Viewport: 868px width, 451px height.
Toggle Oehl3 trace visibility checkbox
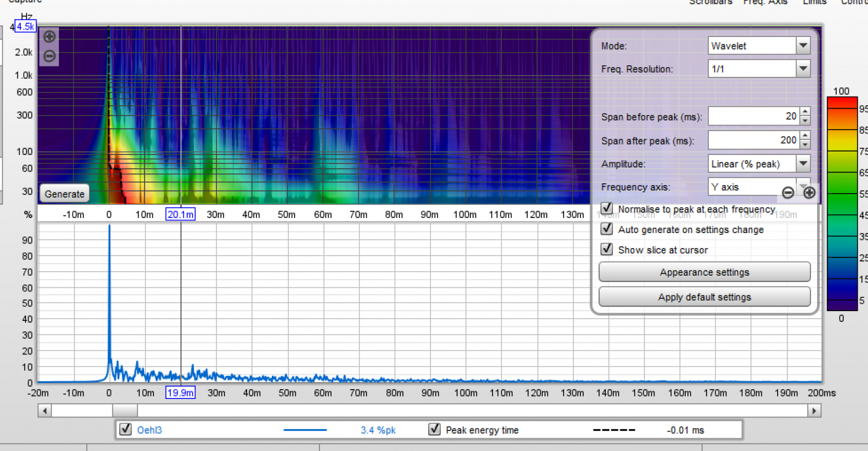[x=125, y=430]
